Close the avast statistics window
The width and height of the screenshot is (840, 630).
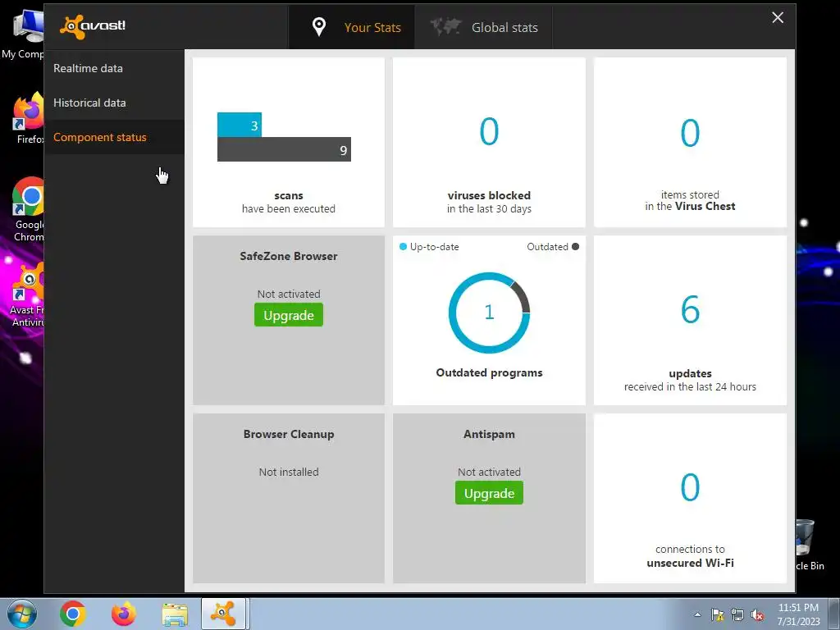click(778, 18)
